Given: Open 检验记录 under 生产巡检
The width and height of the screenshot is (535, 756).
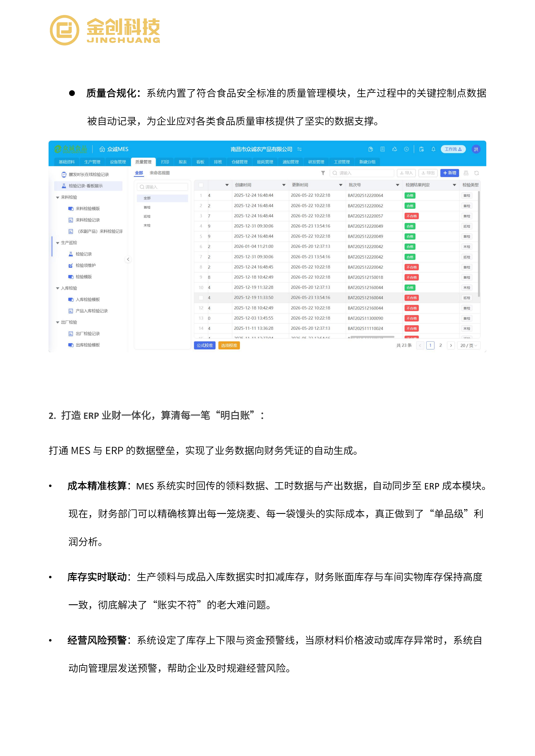Looking at the screenshot, I should pyautogui.click(x=80, y=254).
